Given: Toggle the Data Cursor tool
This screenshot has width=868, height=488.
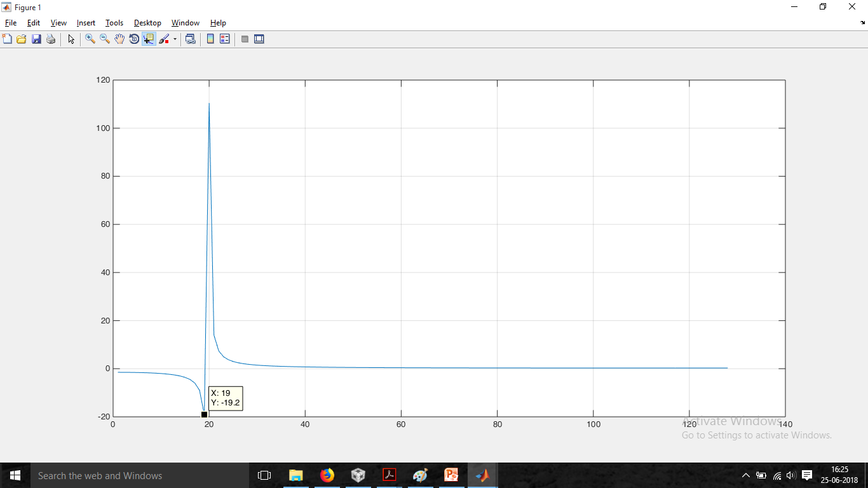Looking at the screenshot, I should (x=149, y=39).
